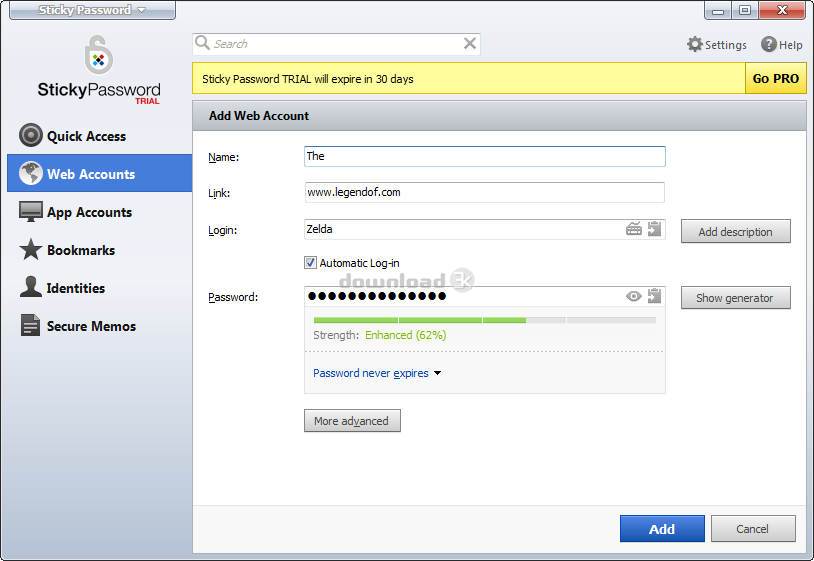Image resolution: width=814 pixels, height=561 pixels.
Task: Click the password strength bar
Action: (484, 320)
